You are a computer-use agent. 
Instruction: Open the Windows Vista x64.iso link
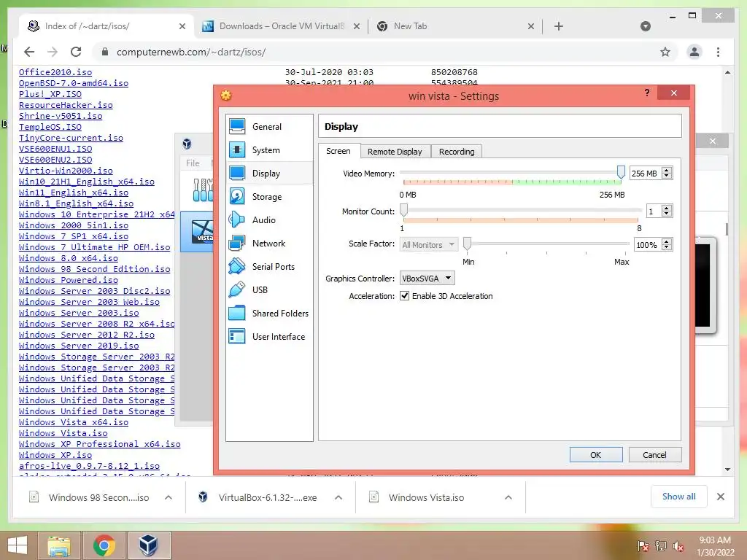coord(74,422)
